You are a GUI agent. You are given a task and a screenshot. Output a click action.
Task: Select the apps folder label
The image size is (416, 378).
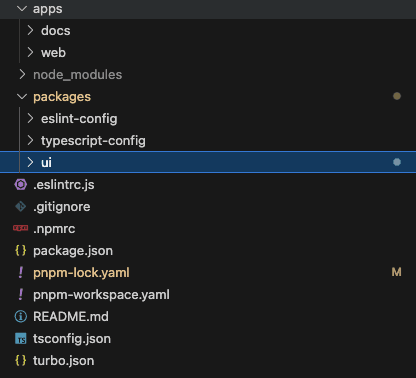pos(48,9)
